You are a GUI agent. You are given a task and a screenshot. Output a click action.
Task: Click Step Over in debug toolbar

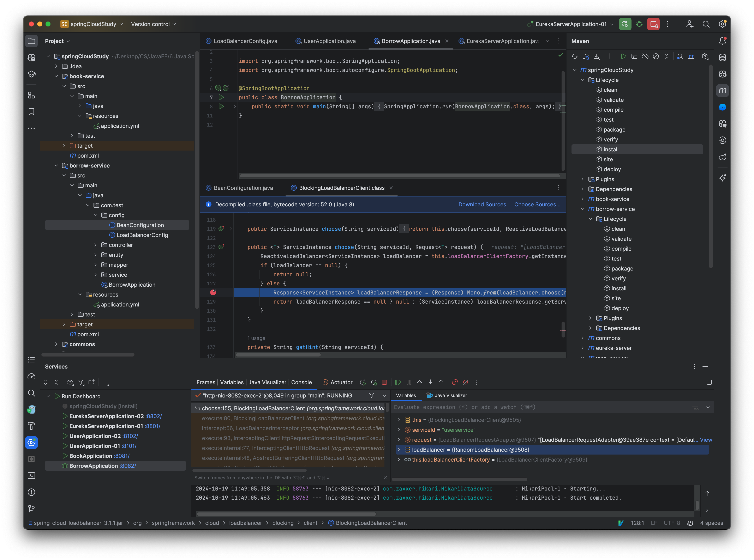(x=420, y=382)
